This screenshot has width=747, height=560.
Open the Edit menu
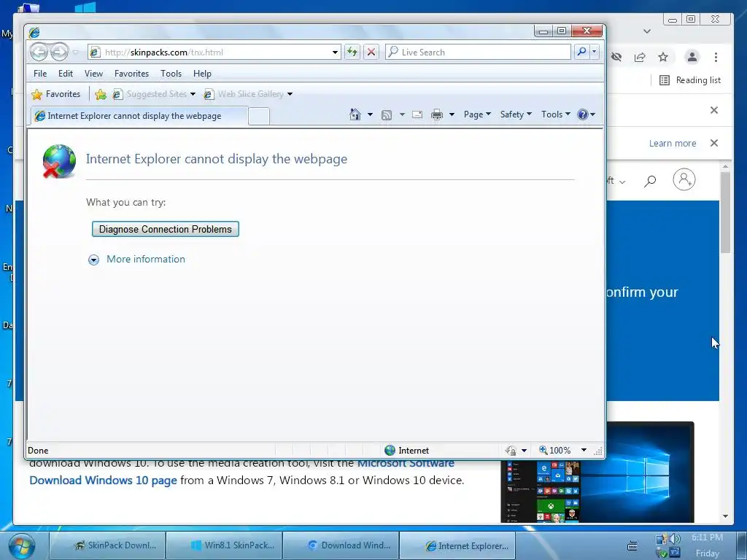[x=66, y=74]
